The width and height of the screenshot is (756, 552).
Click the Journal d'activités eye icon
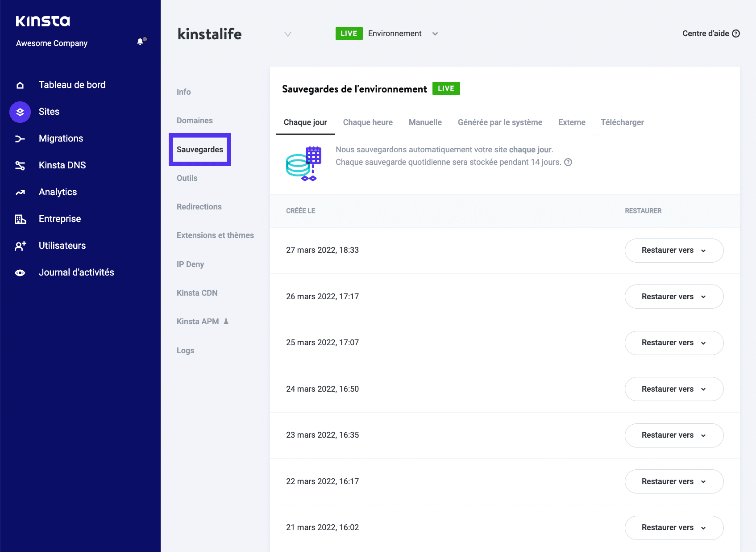click(x=20, y=272)
